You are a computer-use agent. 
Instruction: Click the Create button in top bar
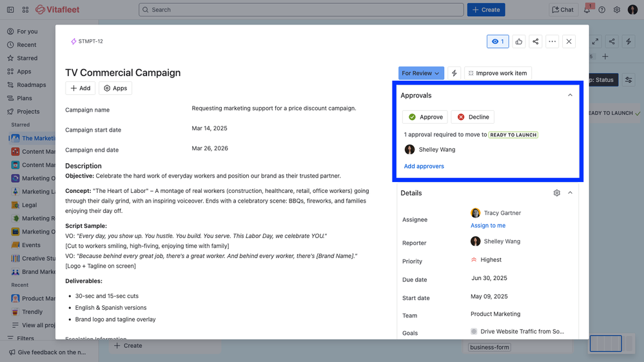click(x=486, y=10)
